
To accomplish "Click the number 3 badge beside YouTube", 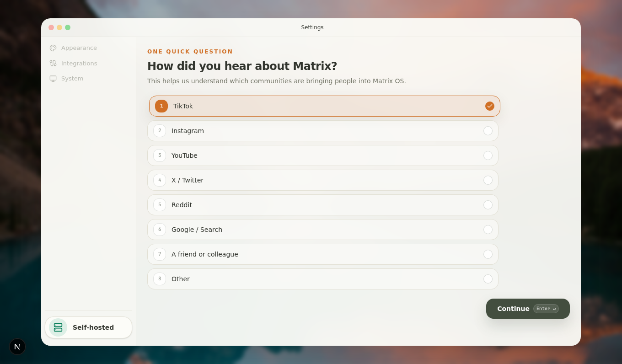I will [160, 155].
